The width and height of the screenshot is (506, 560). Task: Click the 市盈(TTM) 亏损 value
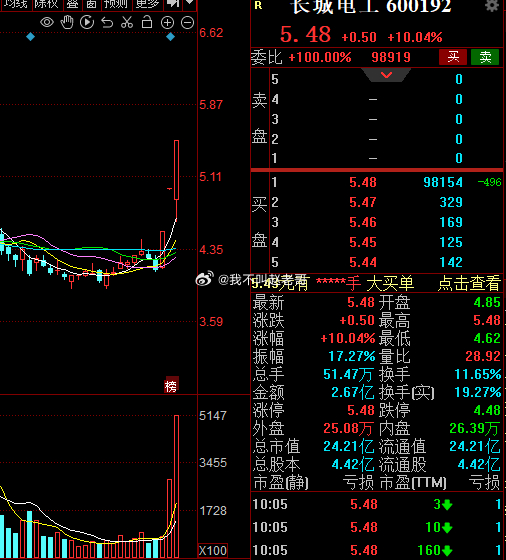pos(484,482)
